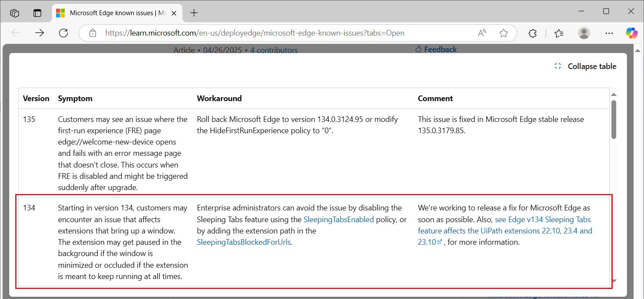Close the Microsoft Edge known issues tab
Image resolution: width=644 pixels, height=299 pixels.
(174, 13)
